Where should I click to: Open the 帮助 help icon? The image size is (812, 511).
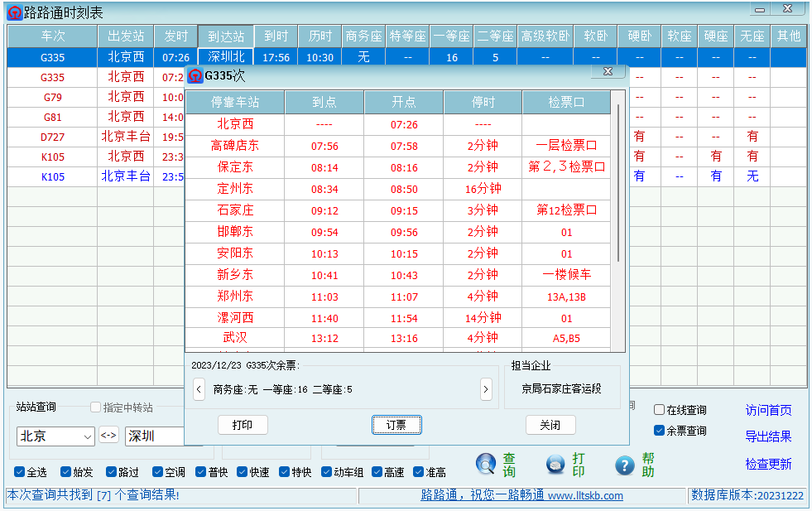(623, 465)
